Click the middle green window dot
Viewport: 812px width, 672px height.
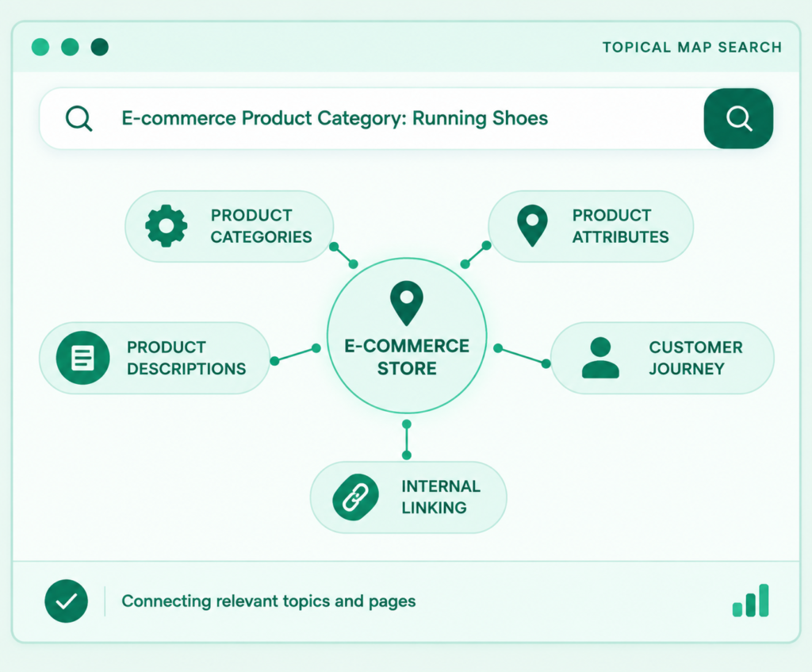[x=70, y=47]
